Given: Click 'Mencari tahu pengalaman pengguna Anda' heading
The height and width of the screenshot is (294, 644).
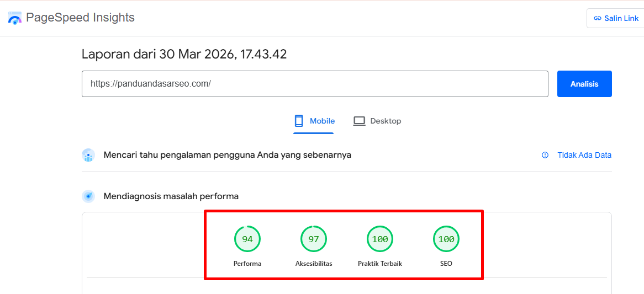Looking at the screenshot, I should coord(227,156).
